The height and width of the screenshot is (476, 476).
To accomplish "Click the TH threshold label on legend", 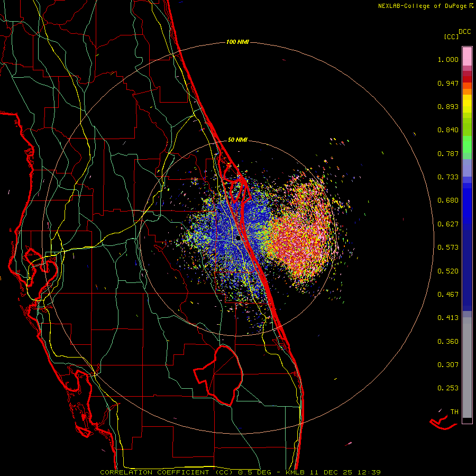I will [x=454, y=412].
